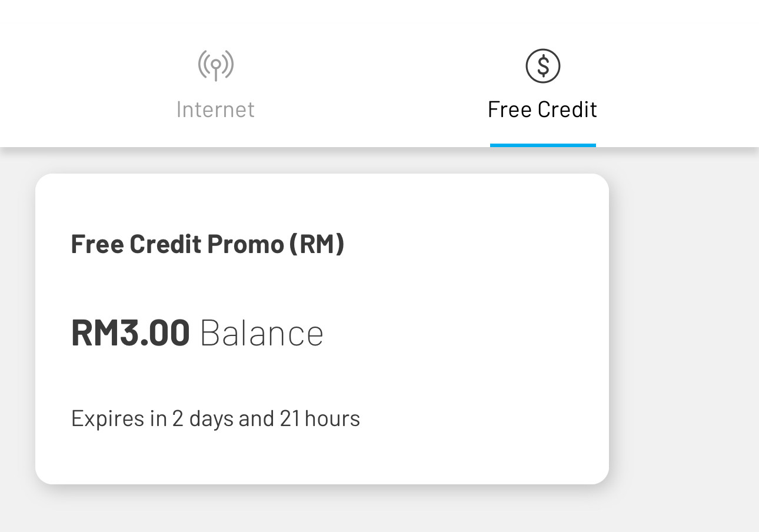Screen dimensions: 759x532
Task: Click the "Free Credit Promo (RM)" heading
Action: point(208,244)
